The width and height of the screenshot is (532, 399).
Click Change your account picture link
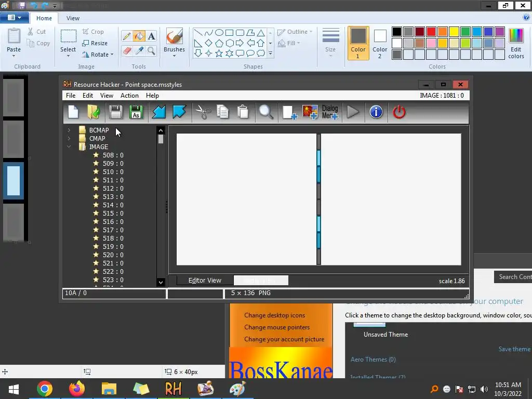(x=284, y=339)
